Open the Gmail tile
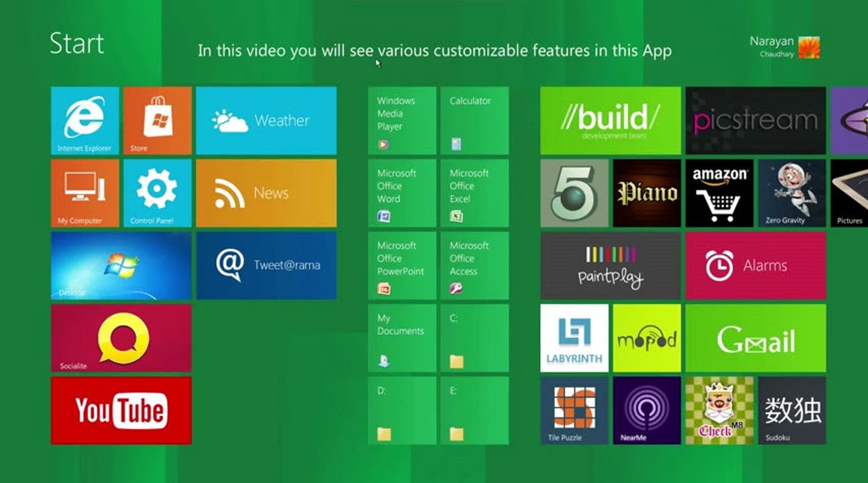Screen dimensions: 868x483 tap(756, 338)
